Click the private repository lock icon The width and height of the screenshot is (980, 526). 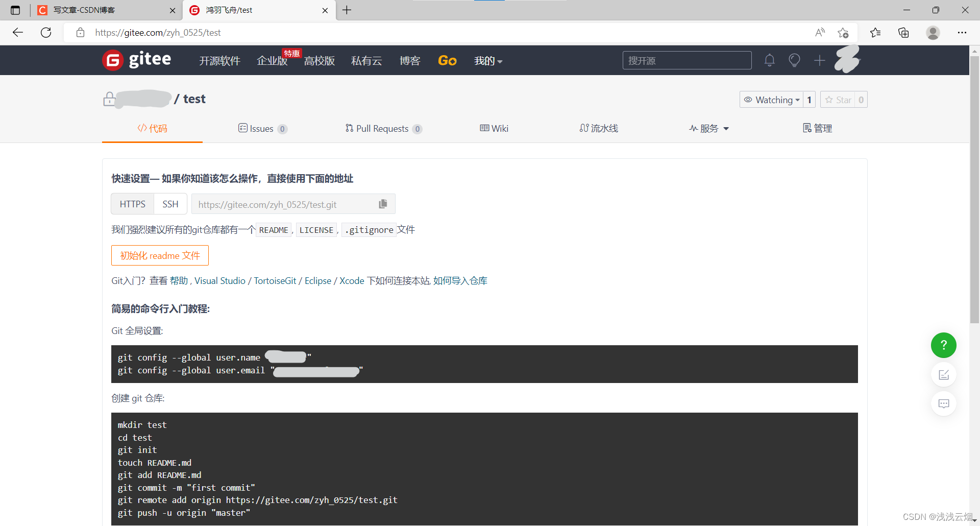pos(109,99)
